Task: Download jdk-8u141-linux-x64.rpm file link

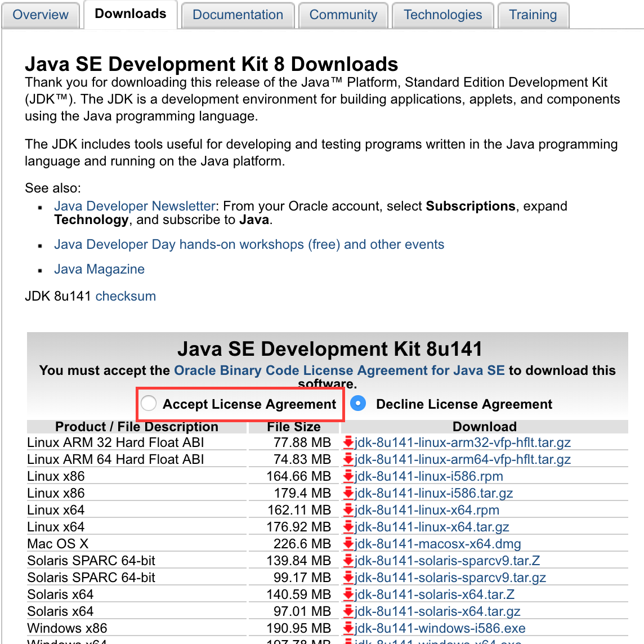Action: (427, 509)
